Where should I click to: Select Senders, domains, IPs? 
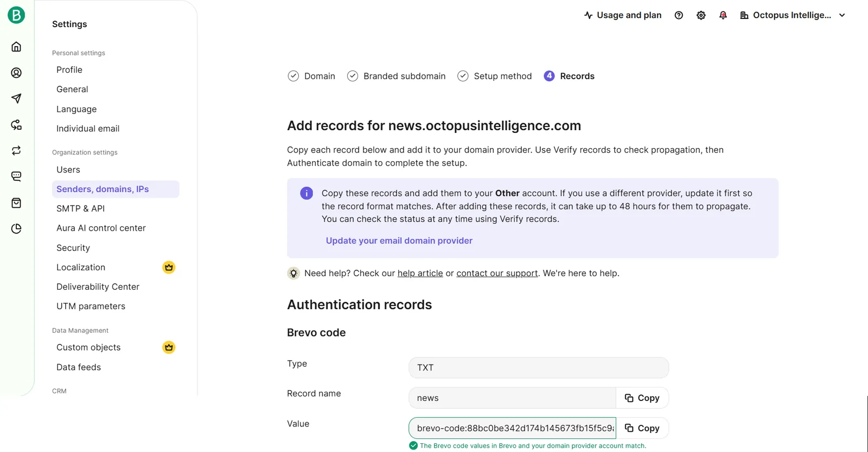click(116, 189)
